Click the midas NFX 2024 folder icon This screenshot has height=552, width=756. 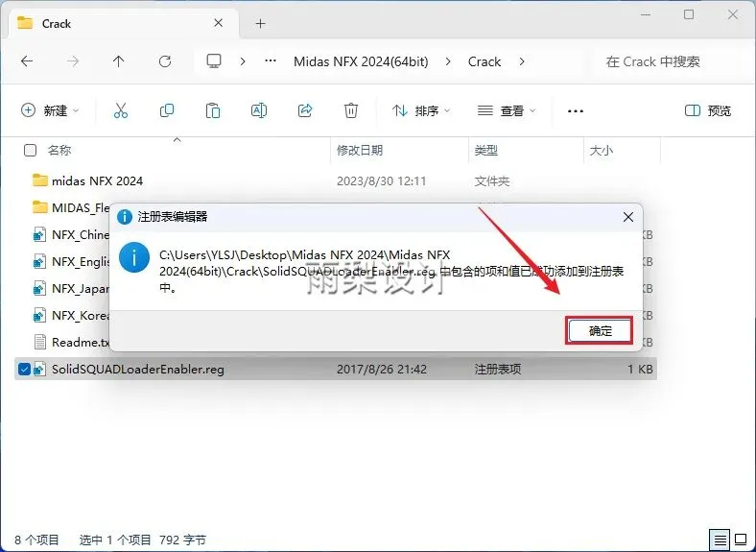click(40, 180)
